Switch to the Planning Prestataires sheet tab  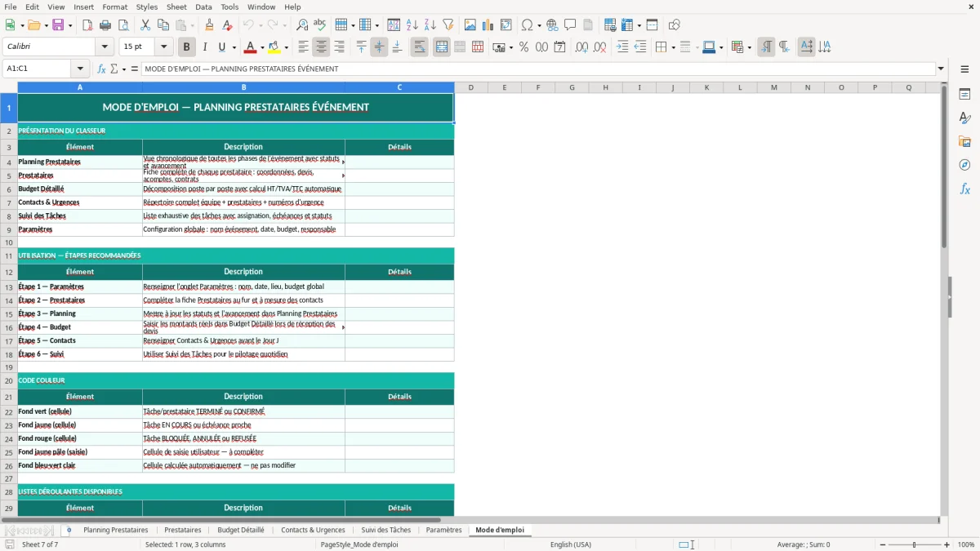[115, 530]
